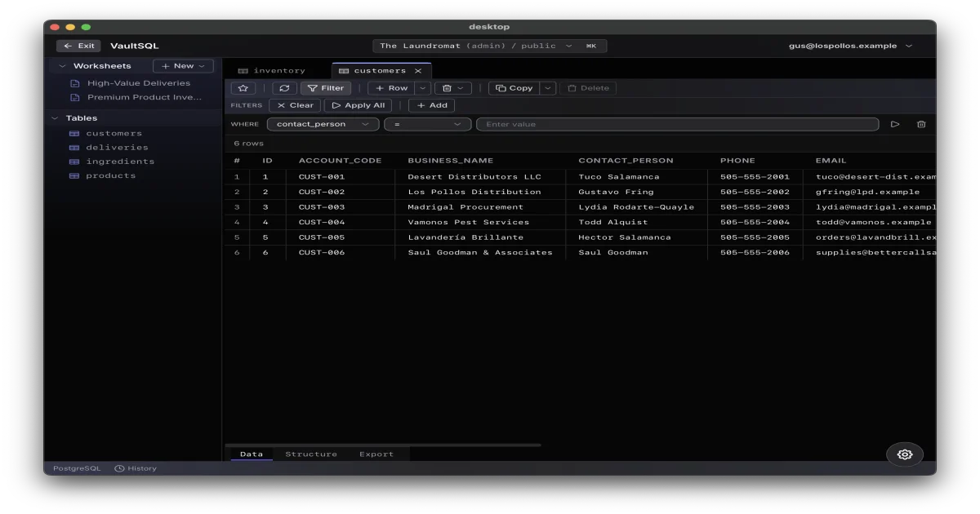Star the current table as favorite
980x514 pixels.
point(243,88)
